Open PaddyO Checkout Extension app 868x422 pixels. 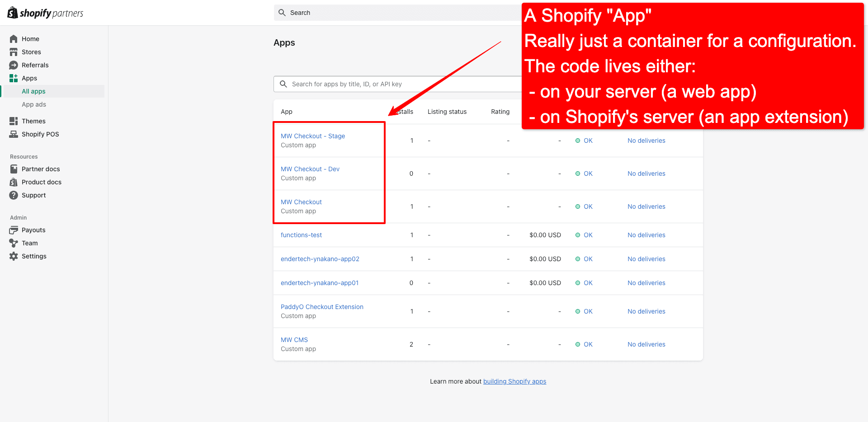pos(322,307)
